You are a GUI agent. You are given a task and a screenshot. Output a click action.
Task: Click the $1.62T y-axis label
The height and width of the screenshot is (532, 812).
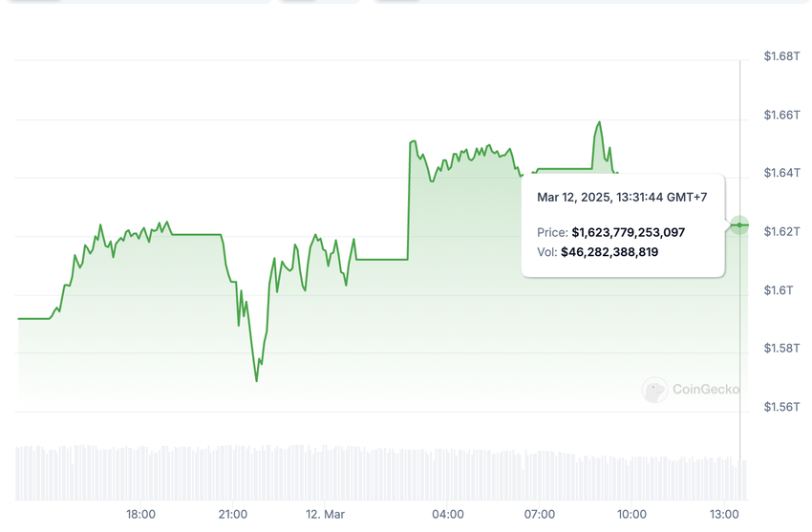point(781,232)
